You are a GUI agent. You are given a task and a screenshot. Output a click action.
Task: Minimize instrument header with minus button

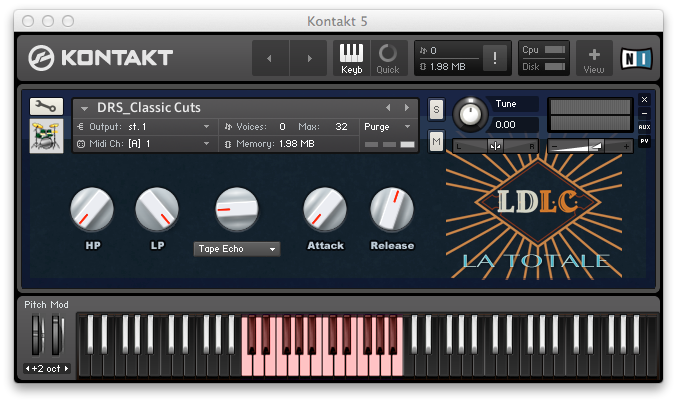644,113
